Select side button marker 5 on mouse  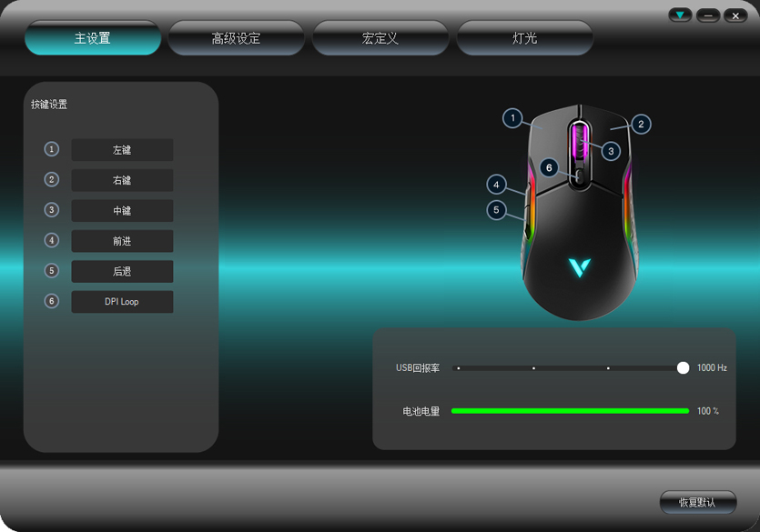(496, 210)
